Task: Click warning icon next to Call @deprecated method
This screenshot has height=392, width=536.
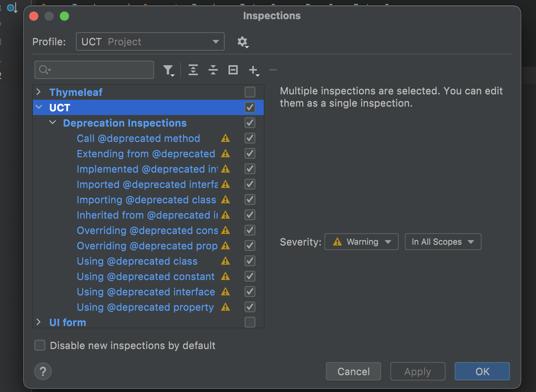Action: click(x=225, y=138)
